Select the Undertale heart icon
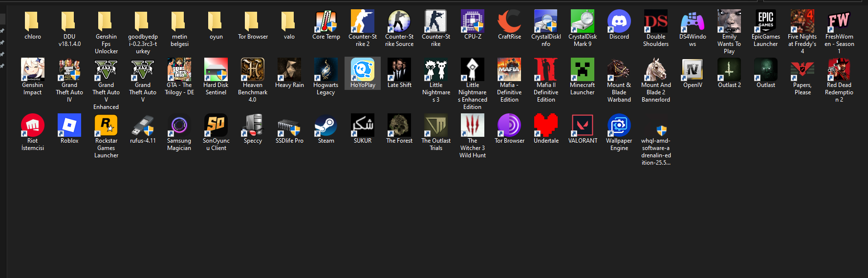This screenshot has height=278, width=868. [x=546, y=125]
